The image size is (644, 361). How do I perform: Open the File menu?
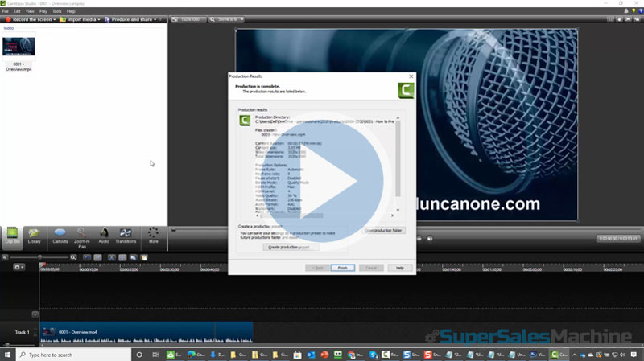click(x=6, y=11)
